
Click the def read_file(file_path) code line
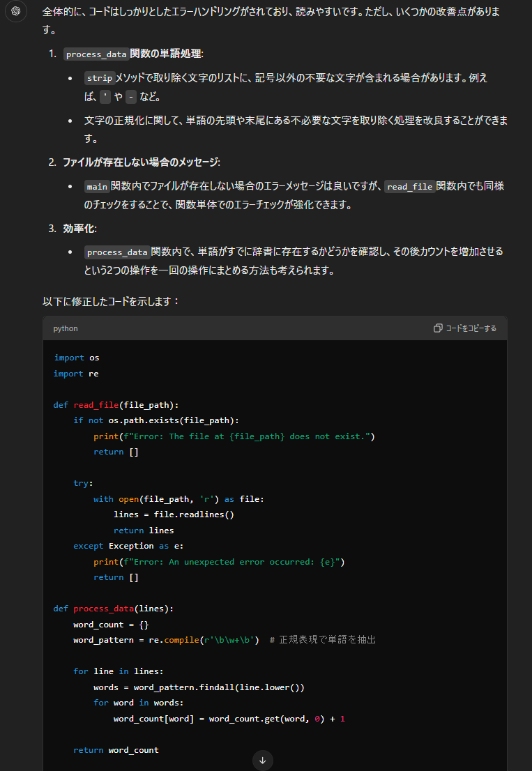coord(116,405)
